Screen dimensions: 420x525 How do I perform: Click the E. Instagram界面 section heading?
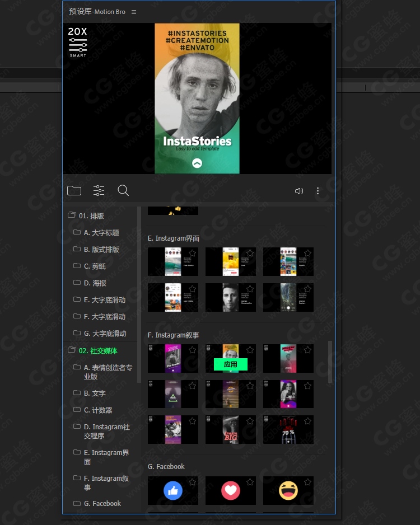point(174,238)
